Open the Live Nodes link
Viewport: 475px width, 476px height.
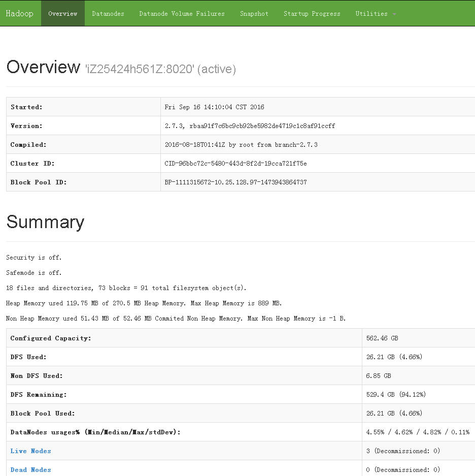[x=30, y=451]
